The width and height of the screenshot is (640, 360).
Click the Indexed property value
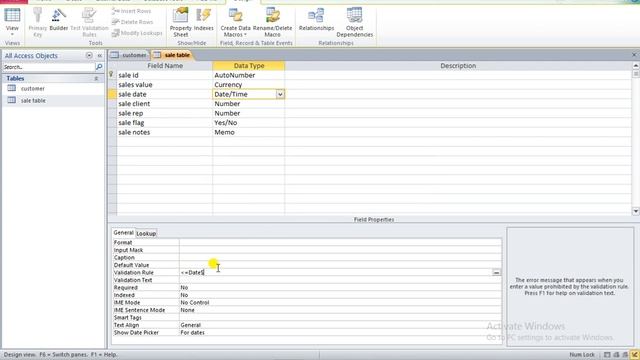point(340,295)
